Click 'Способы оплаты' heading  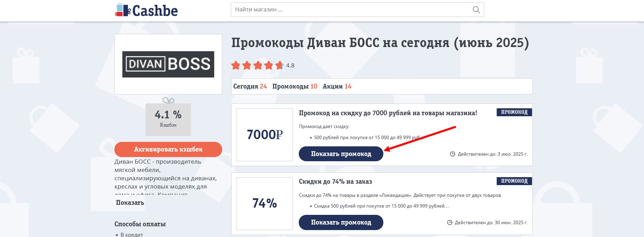click(140, 224)
